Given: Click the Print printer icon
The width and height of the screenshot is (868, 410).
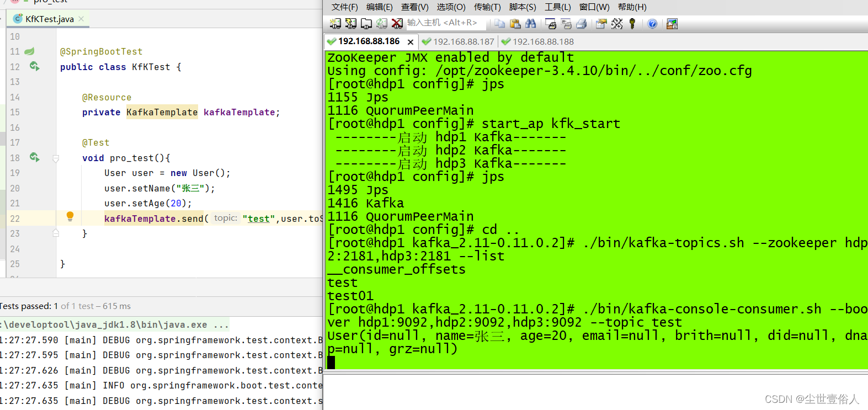Looking at the screenshot, I should click(581, 23).
